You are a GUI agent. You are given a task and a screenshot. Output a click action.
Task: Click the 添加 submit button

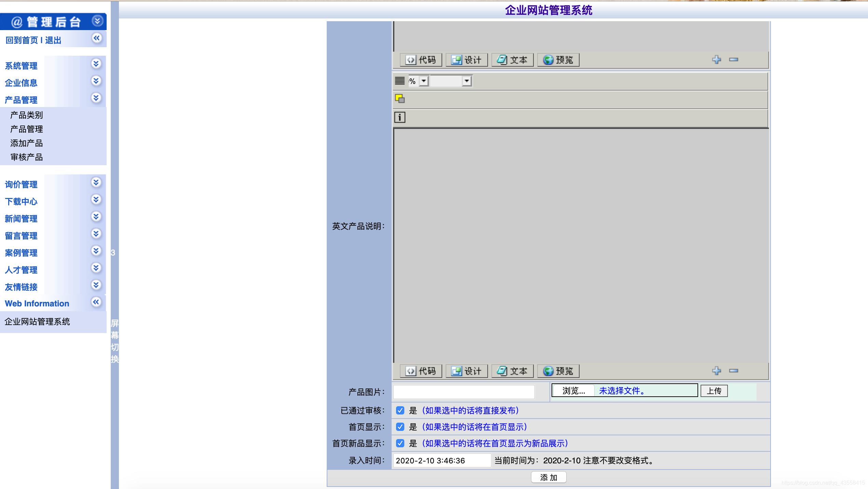coord(549,477)
